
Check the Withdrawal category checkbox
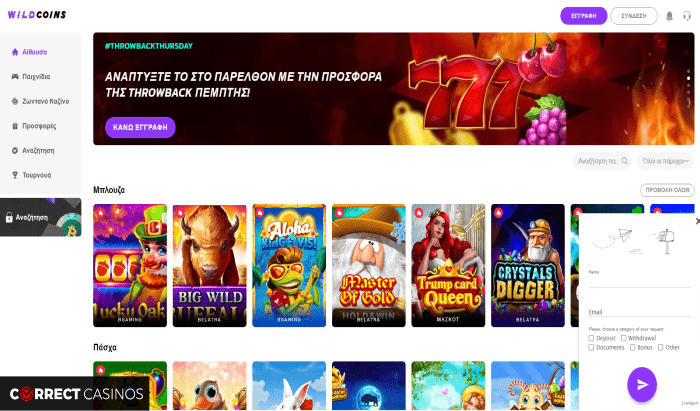click(624, 338)
